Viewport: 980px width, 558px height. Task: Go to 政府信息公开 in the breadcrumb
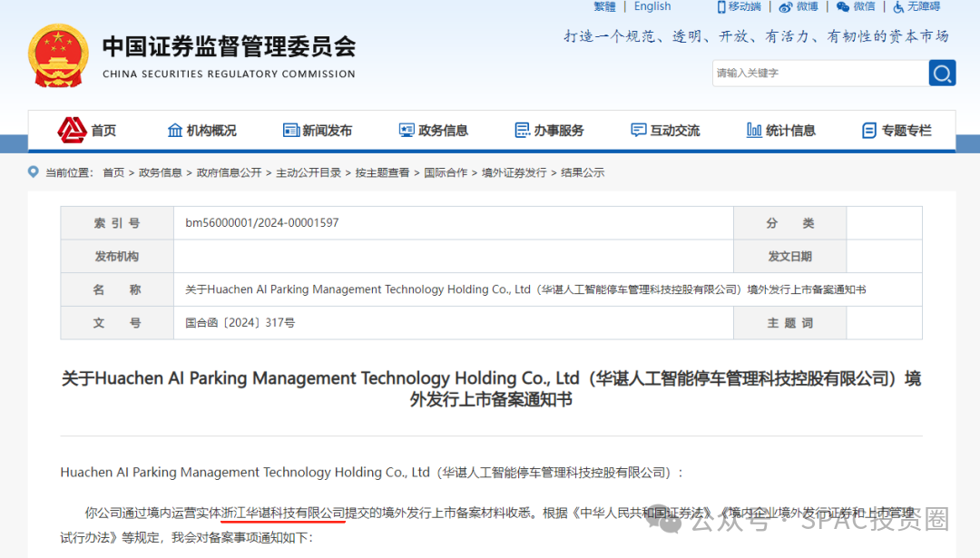229,172
